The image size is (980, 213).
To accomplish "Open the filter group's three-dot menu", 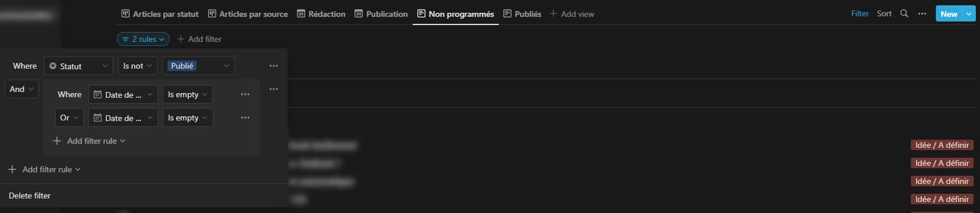I will (x=274, y=89).
